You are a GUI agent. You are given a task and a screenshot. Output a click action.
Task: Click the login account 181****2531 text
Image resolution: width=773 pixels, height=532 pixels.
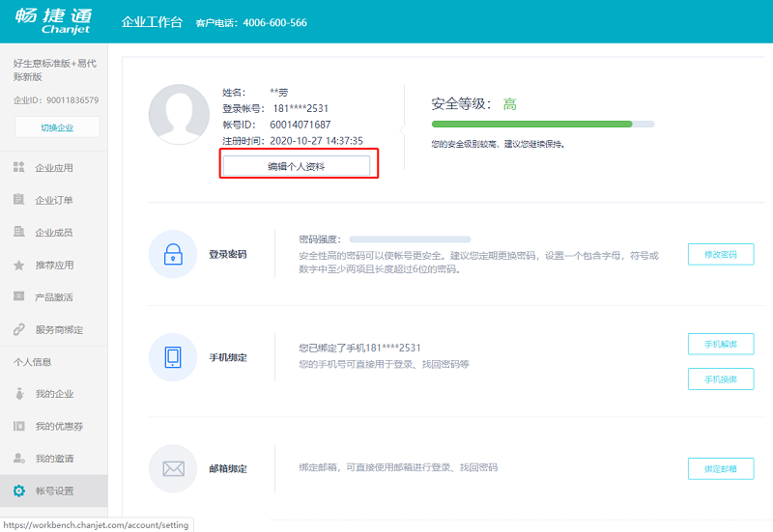[x=301, y=108]
